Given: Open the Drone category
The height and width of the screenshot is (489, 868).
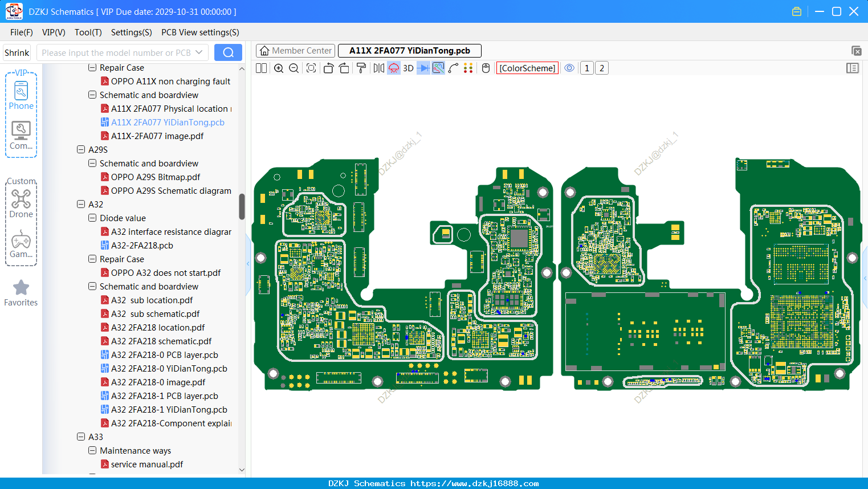Looking at the screenshot, I should click(21, 203).
